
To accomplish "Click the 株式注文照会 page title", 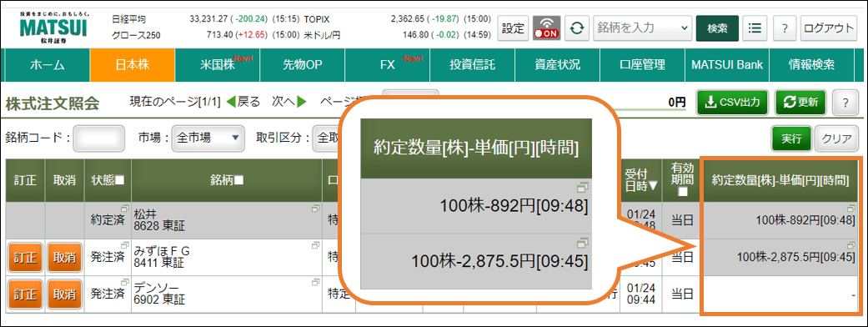I will 53,103.
